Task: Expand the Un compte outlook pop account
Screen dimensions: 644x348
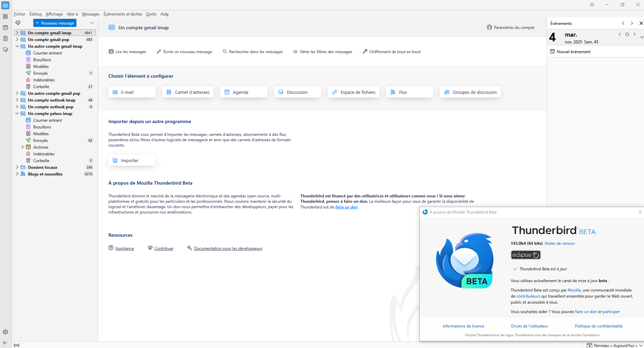Action: (x=17, y=107)
